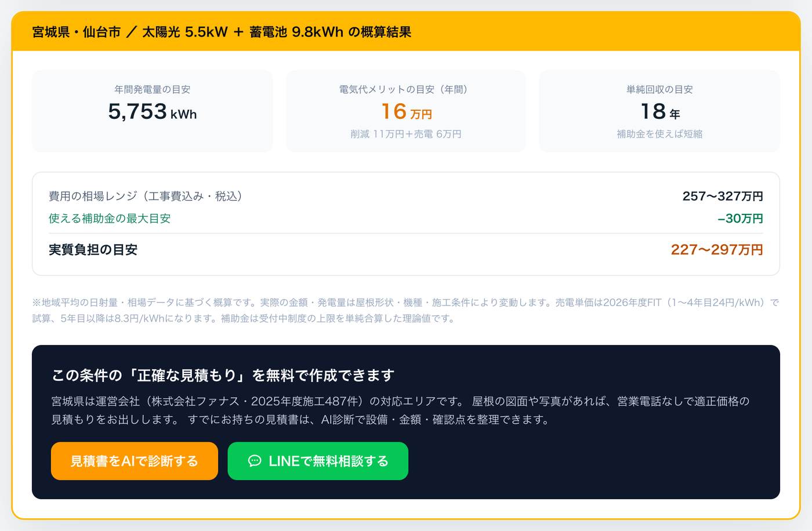Image resolution: width=812 pixels, height=531 pixels.
Task: Click the heading この条件の「正確な見積もり」を無料で作成できます
Action: pos(223,375)
